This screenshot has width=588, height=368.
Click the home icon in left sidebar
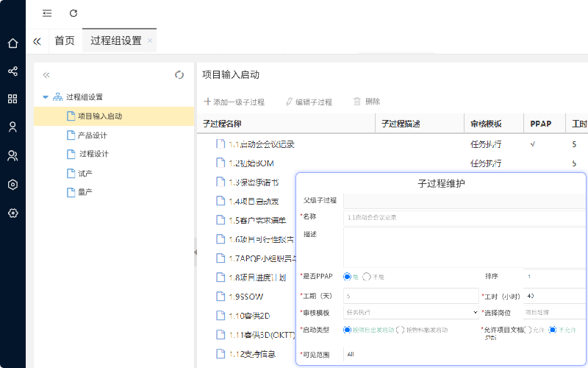click(12, 43)
